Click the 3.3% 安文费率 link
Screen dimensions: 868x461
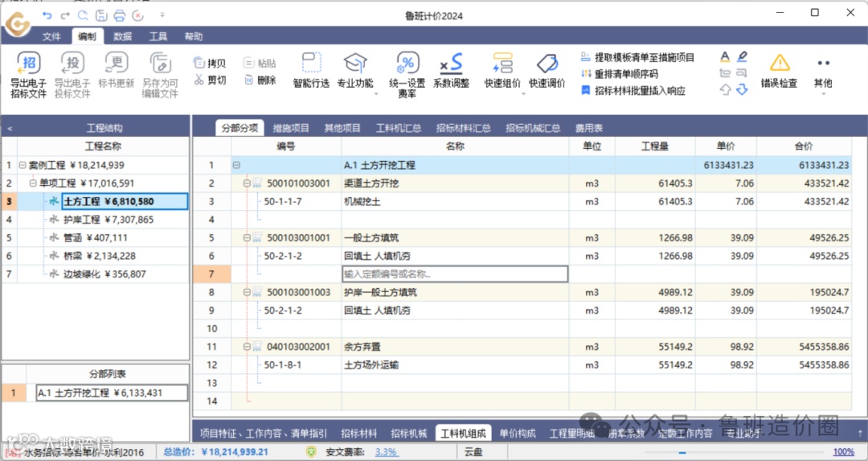[x=386, y=452]
